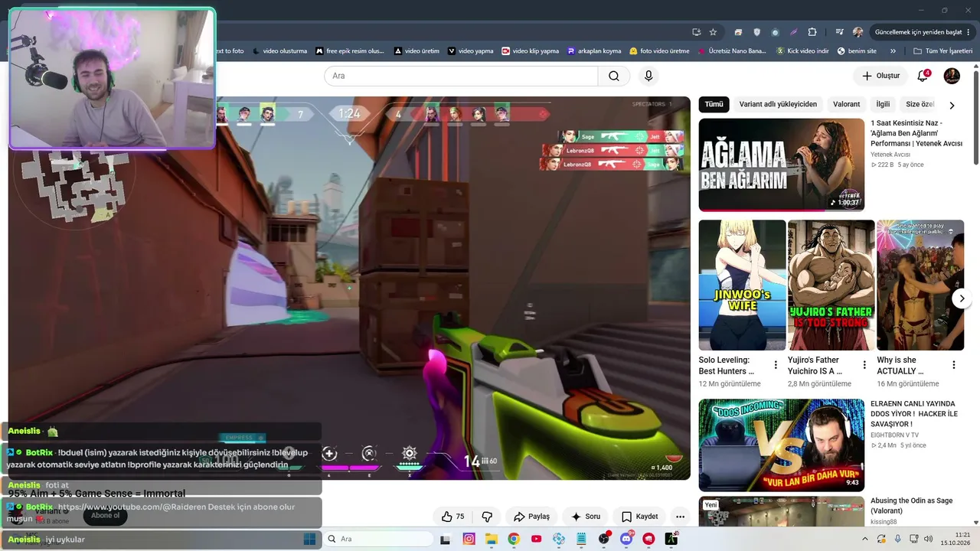Screen dimensions: 980x551
Task: Expand hidden bookmarks with double chevron
Action: [893, 51]
